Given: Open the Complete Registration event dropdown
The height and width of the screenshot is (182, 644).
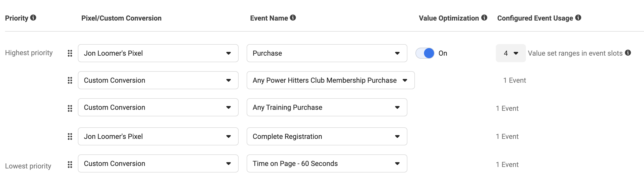Looking at the screenshot, I should tap(327, 136).
